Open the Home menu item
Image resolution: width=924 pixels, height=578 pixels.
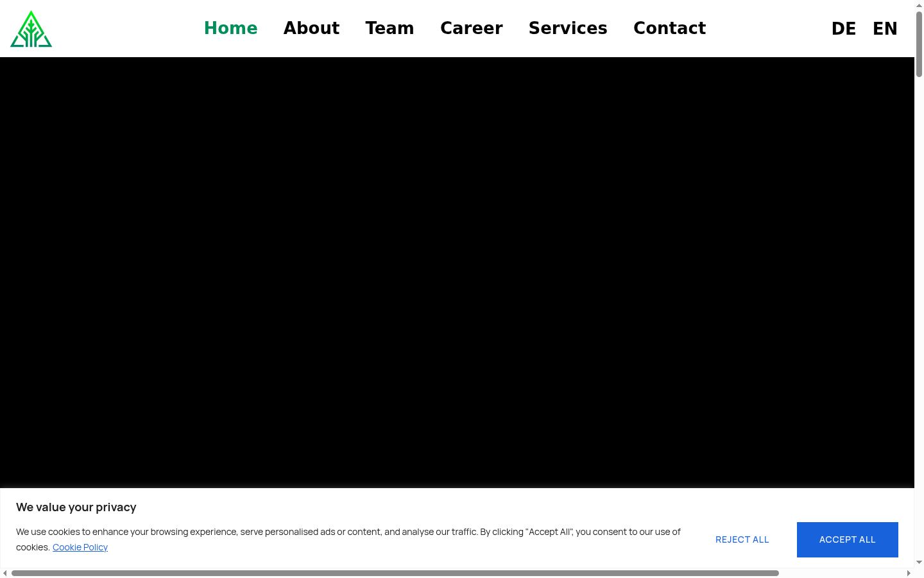click(230, 28)
